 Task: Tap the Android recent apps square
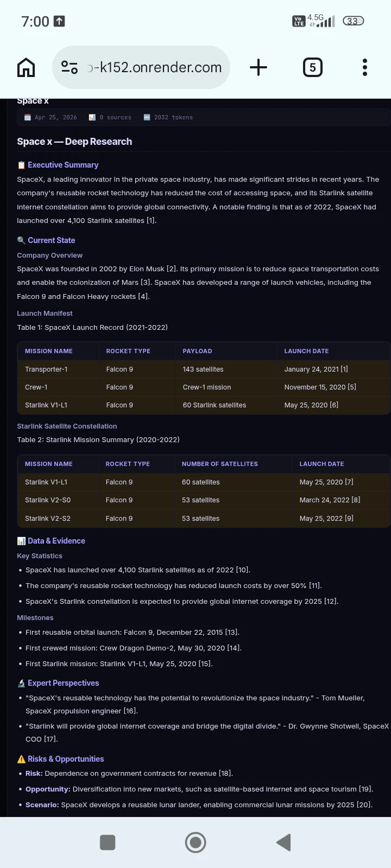(108, 843)
